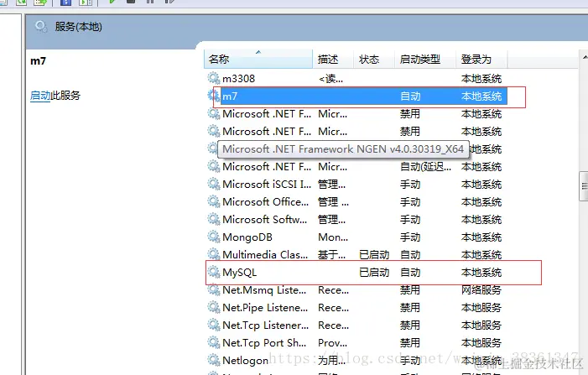Click the gear icon beside Microsoft Office...
Viewport: 588px width, 375px height.
pos(214,201)
